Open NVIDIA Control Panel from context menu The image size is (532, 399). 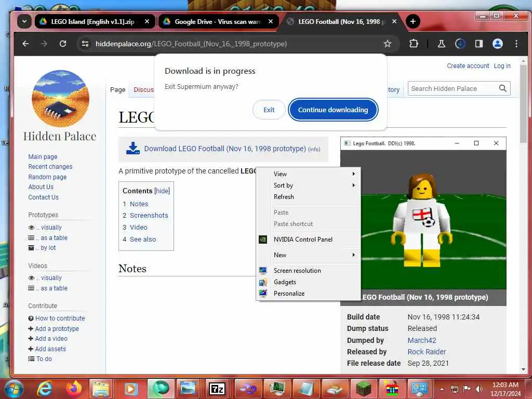(309, 239)
